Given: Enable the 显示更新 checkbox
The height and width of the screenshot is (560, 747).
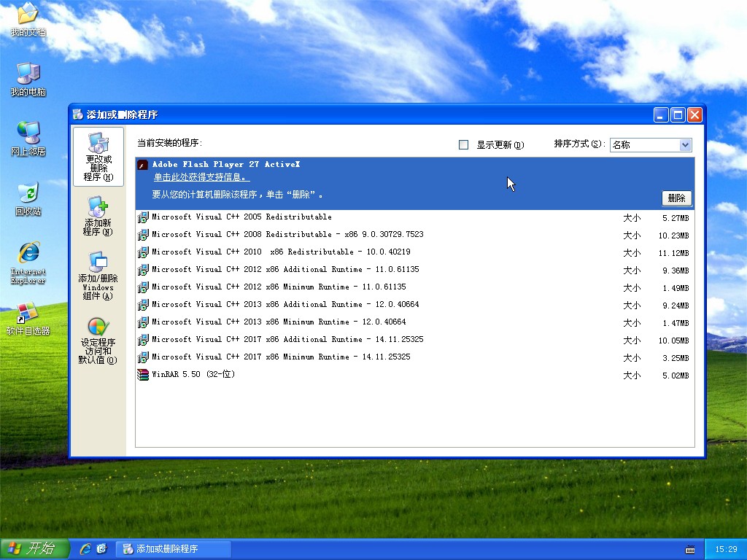Looking at the screenshot, I should 463,145.
